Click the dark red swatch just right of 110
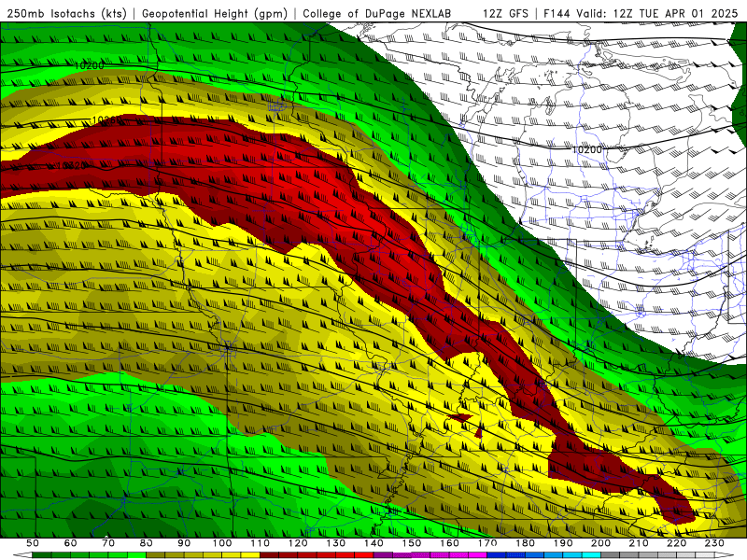 (x=270, y=555)
